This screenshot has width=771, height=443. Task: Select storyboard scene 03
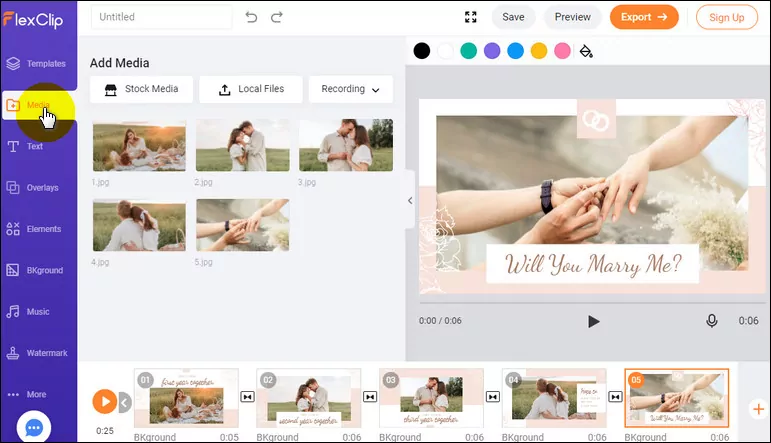coord(431,398)
